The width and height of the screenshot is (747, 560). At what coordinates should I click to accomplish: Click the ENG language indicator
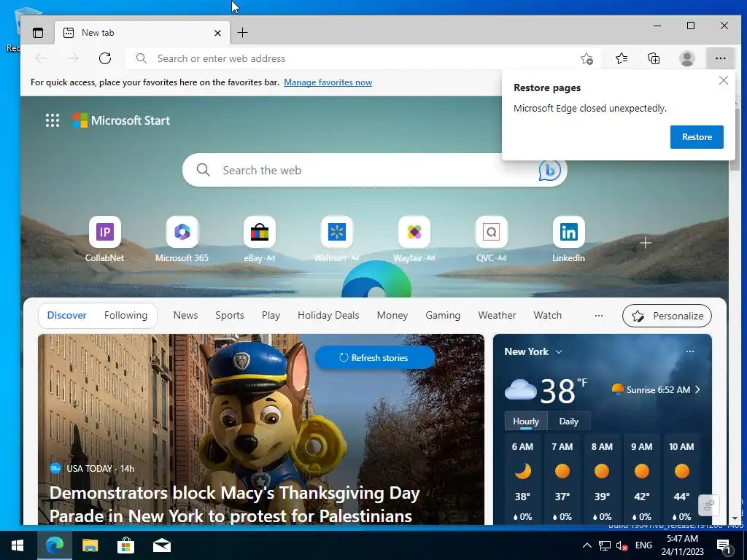(643, 545)
